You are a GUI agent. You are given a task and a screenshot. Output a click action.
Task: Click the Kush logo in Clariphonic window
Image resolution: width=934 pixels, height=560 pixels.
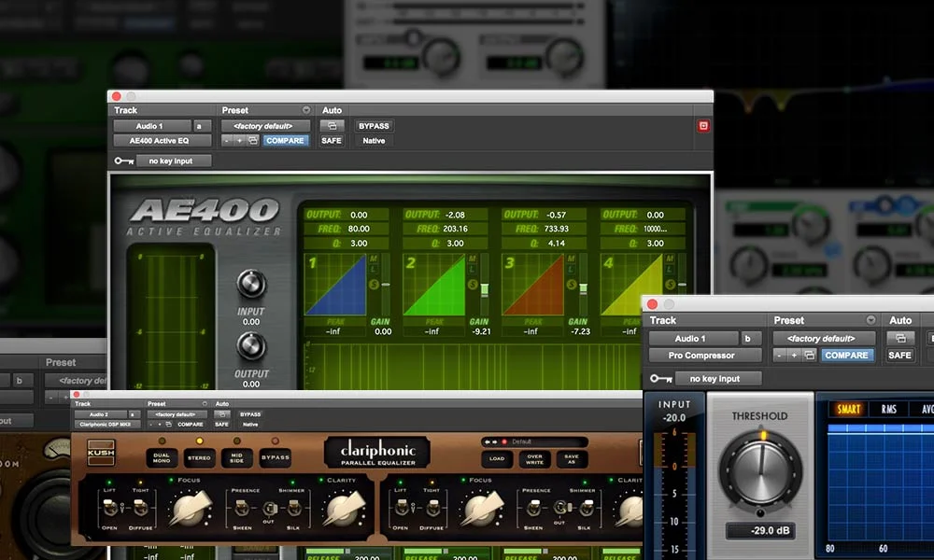101,453
